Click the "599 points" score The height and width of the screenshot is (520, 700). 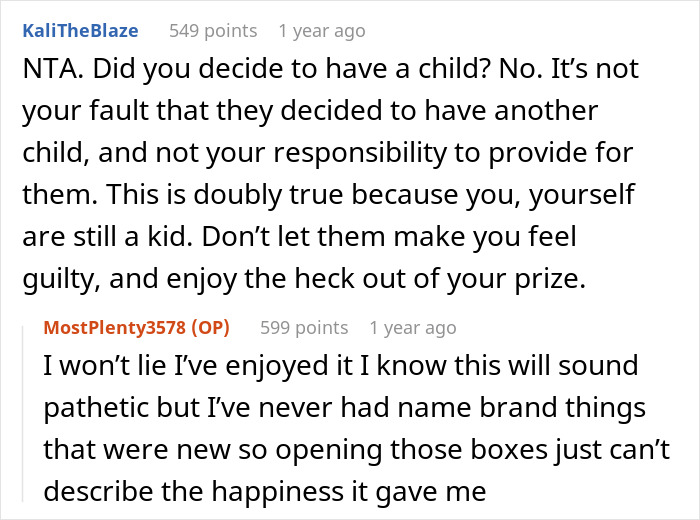304,327
